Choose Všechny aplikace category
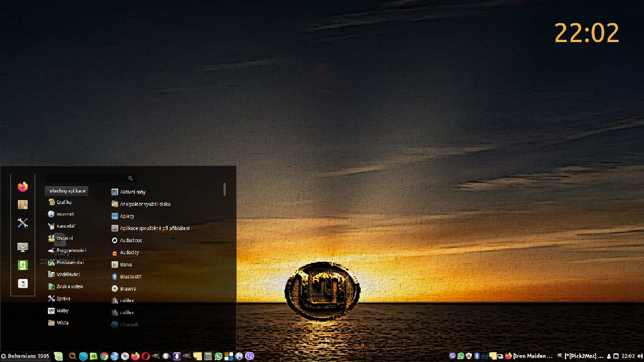The width and height of the screenshot is (644, 362). 67,191
